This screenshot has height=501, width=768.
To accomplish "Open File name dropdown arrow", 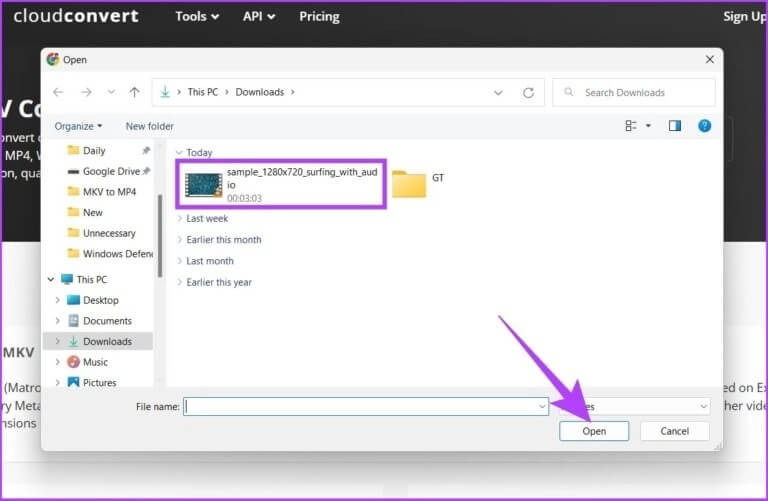I will pos(542,406).
